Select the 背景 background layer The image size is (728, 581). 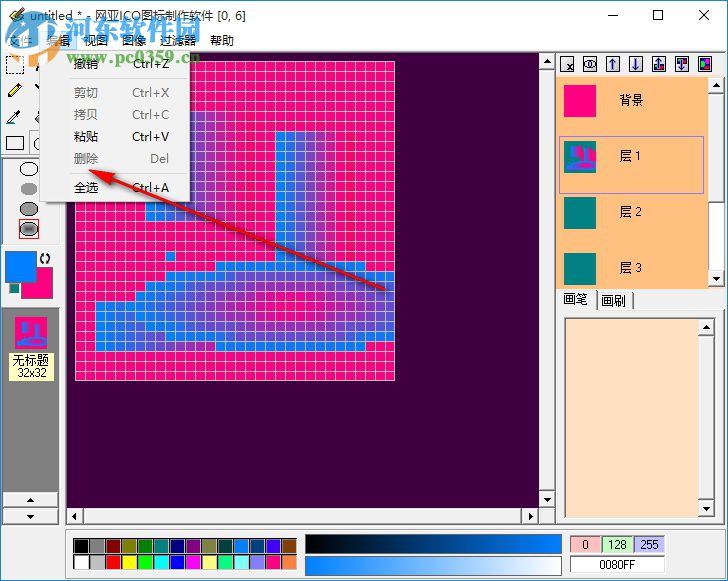pos(632,101)
